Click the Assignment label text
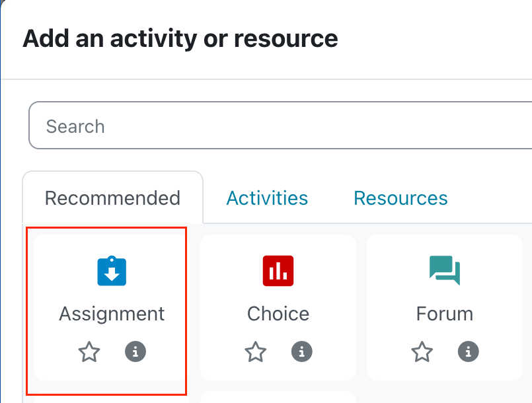The image size is (532, 403). click(x=112, y=313)
